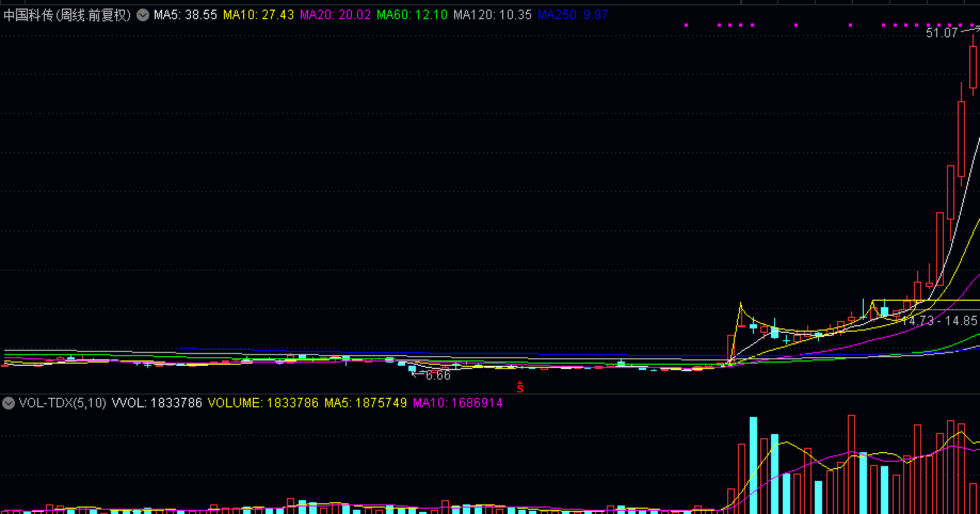Click the yellow horizontal line on the price chart

926,300
